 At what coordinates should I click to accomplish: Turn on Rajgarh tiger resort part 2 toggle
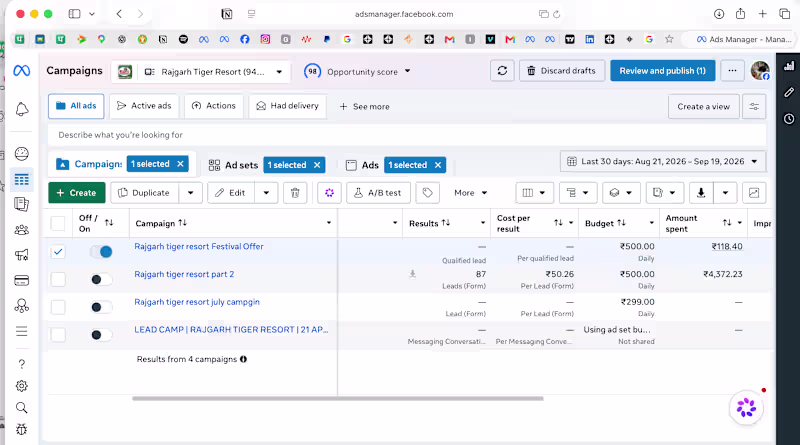tap(101, 279)
